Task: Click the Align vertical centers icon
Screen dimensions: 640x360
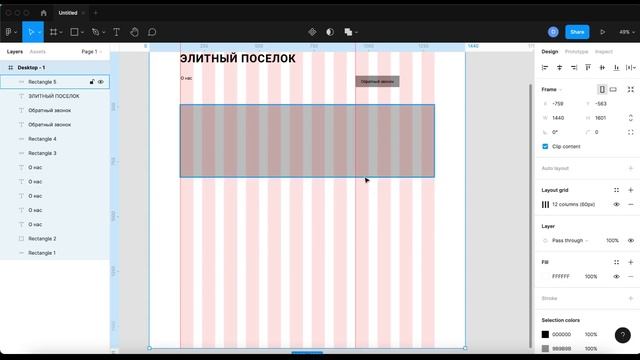Action: [602, 67]
